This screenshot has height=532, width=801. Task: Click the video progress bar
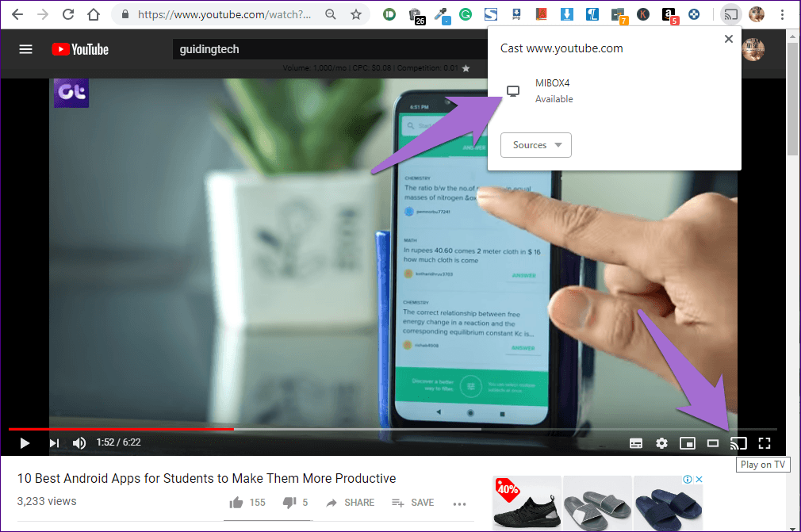pyautogui.click(x=397, y=429)
